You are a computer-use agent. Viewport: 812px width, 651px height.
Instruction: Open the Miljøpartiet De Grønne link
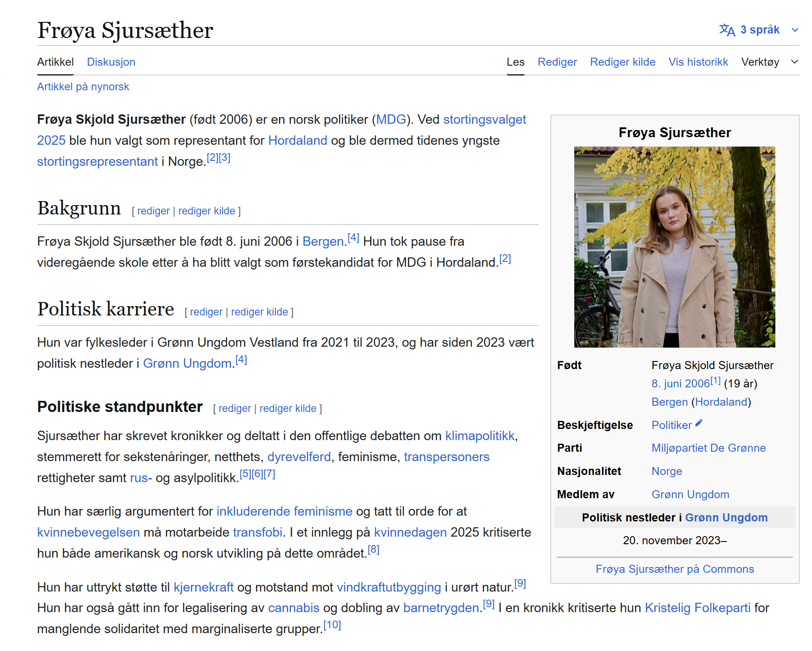pos(709,448)
